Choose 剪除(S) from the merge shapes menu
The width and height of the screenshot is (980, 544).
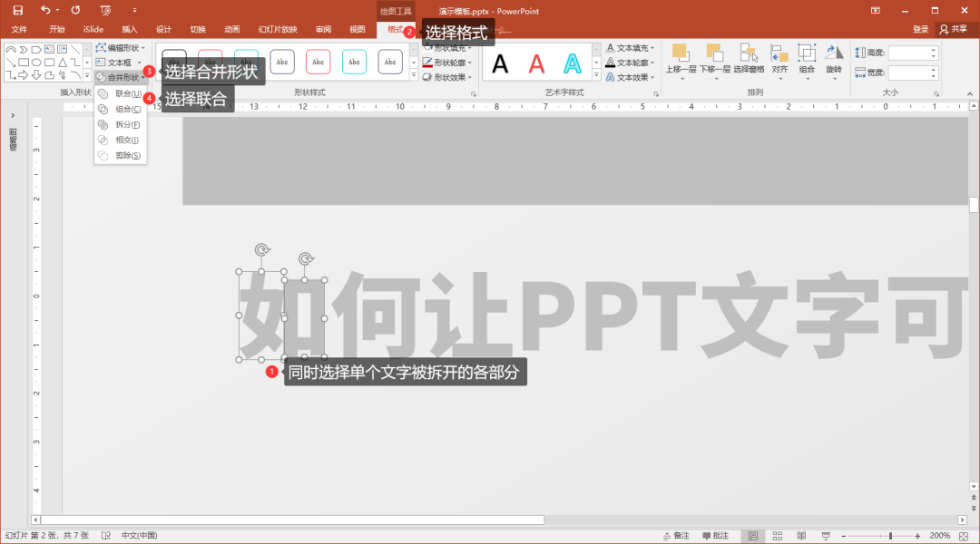[121, 156]
